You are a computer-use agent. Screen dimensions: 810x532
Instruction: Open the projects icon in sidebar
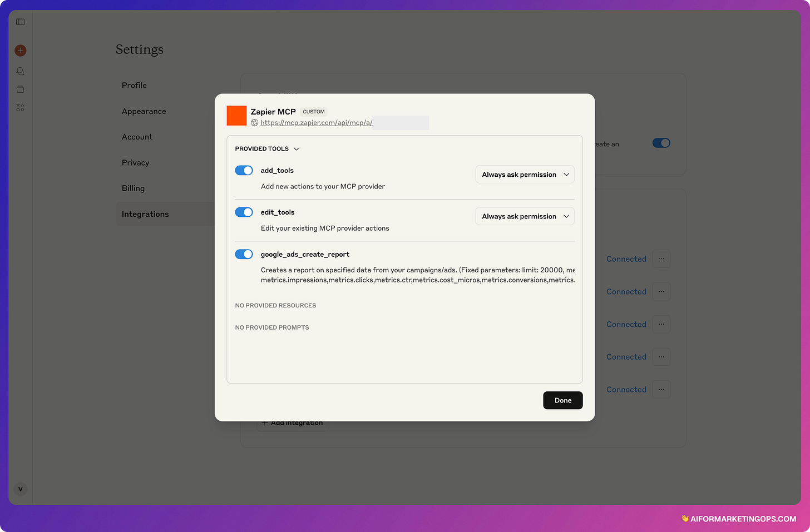(x=21, y=90)
